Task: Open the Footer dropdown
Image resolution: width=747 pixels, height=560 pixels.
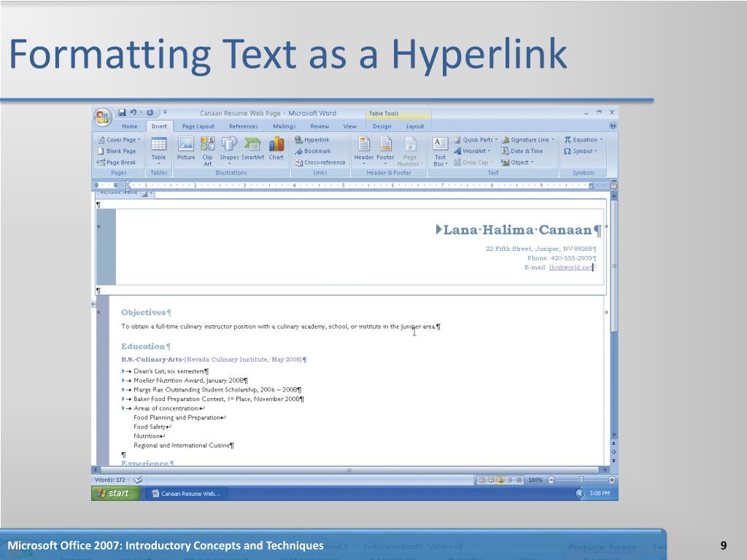Action: (385, 150)
